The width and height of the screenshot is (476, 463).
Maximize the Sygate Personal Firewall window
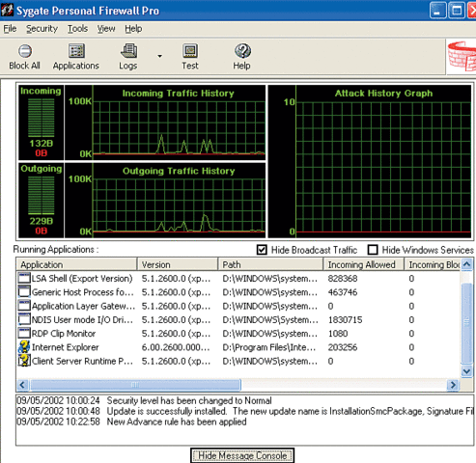pyautogui.click(x=457, y=11)
